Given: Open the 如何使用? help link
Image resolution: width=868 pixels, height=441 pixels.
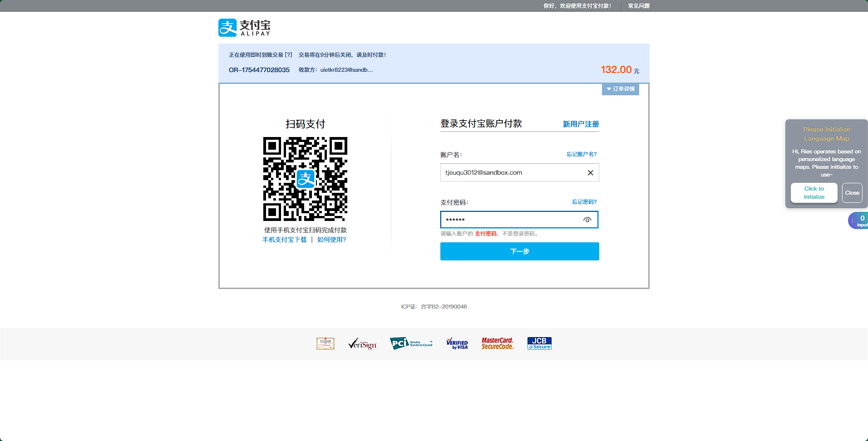Looking at the screenshot, I should (331, 240).
